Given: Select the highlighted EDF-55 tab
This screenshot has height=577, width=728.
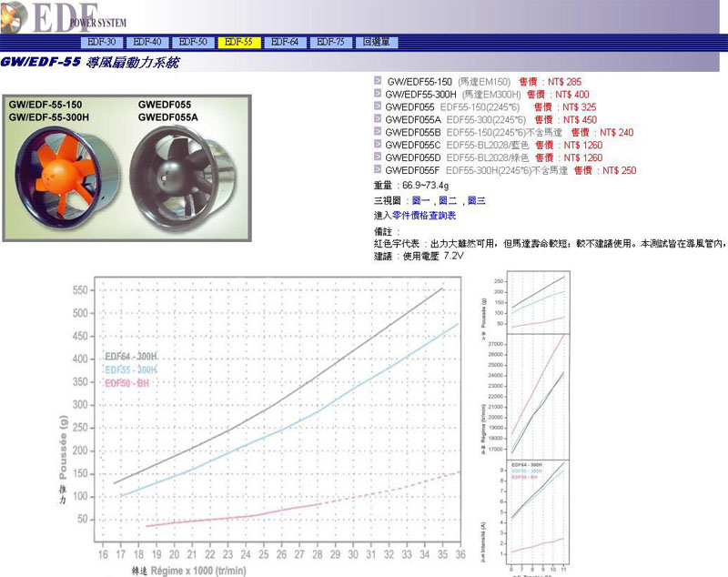Looking at the screenshot, I should pos(239,43).
